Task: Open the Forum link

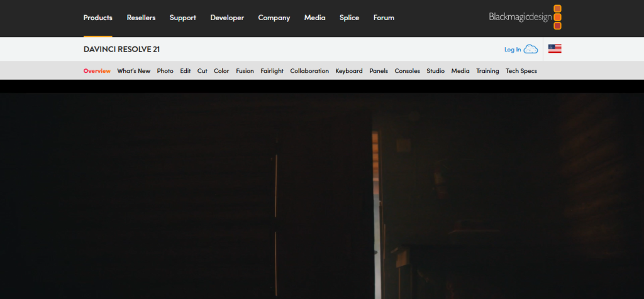Action: pos(384,18)
